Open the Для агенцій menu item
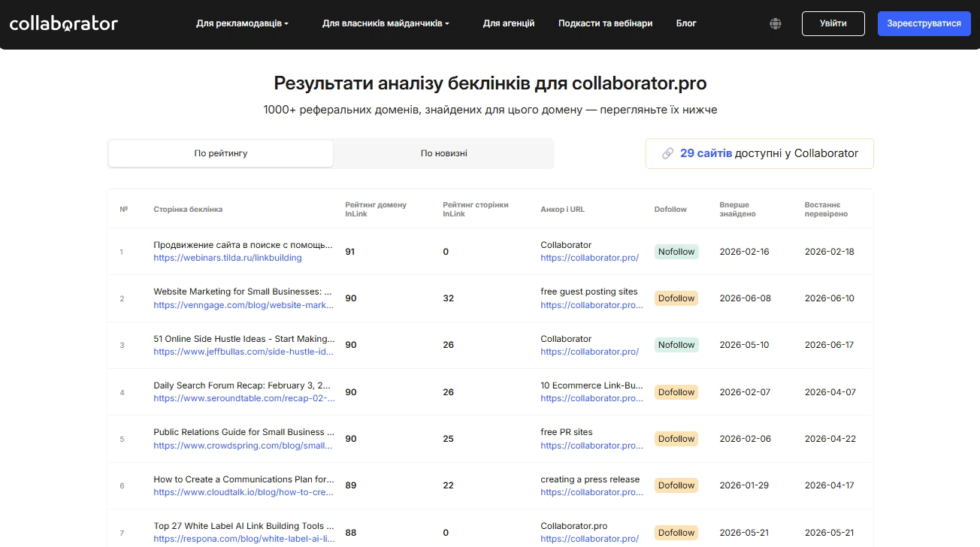This screenshot has width=980, height=547. click(509, 23)
